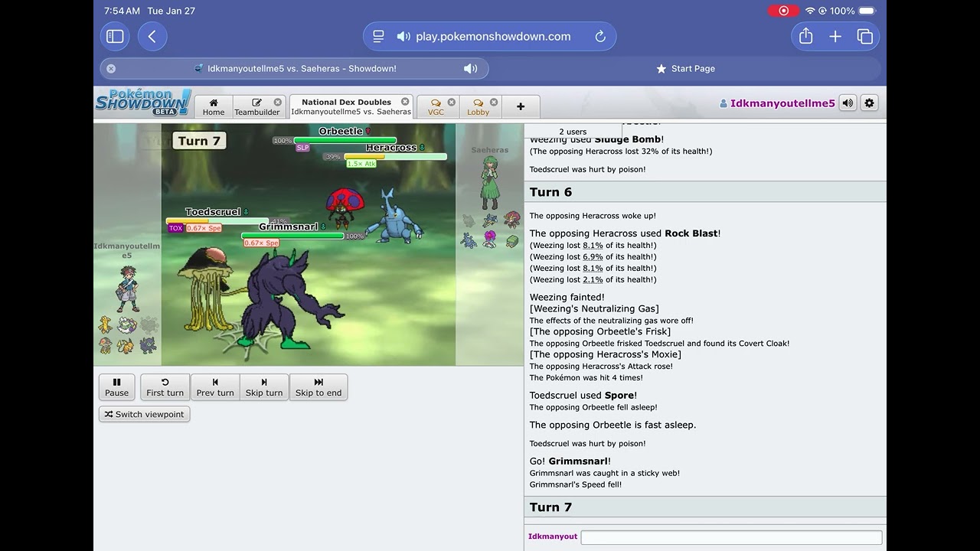Show the Safari sidebar
This screenshot has width=980, height=551.
[x=115, y=36]
